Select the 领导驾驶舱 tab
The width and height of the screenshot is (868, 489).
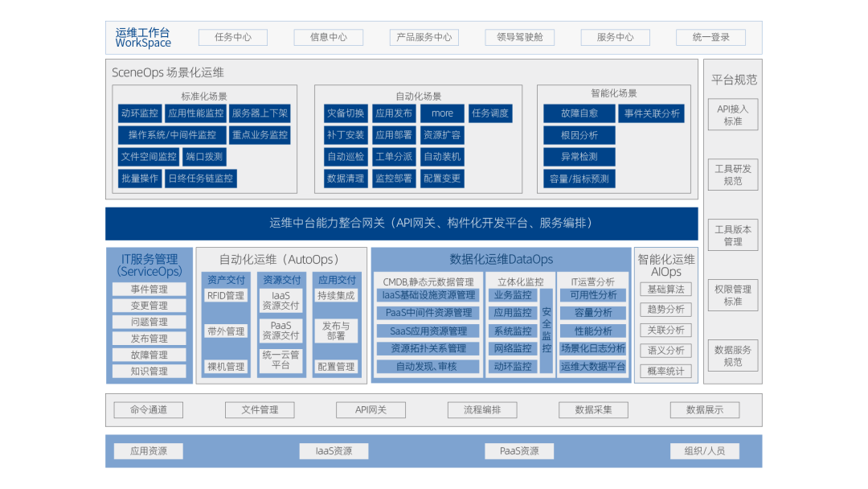click(x=519, y=37)
